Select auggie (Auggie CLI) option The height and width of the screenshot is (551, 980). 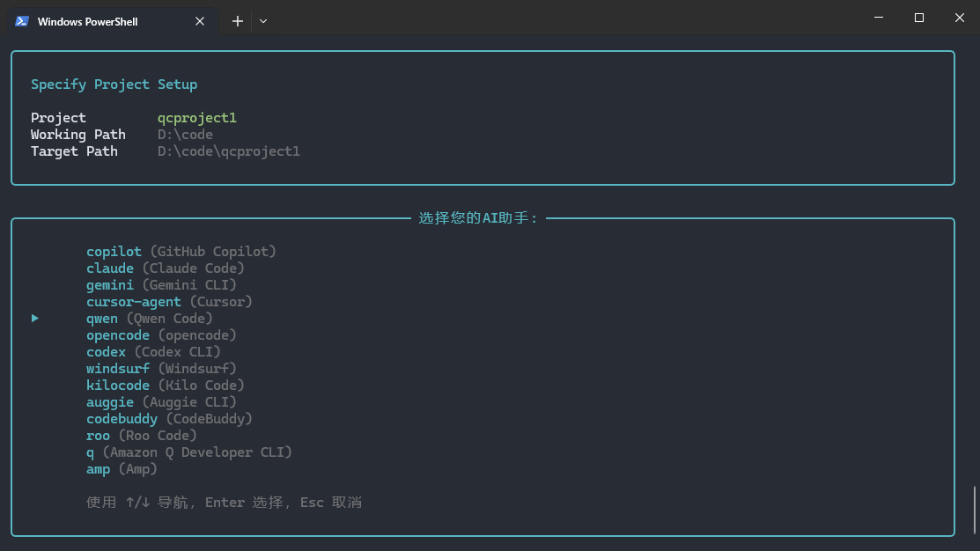click(109, 401)
